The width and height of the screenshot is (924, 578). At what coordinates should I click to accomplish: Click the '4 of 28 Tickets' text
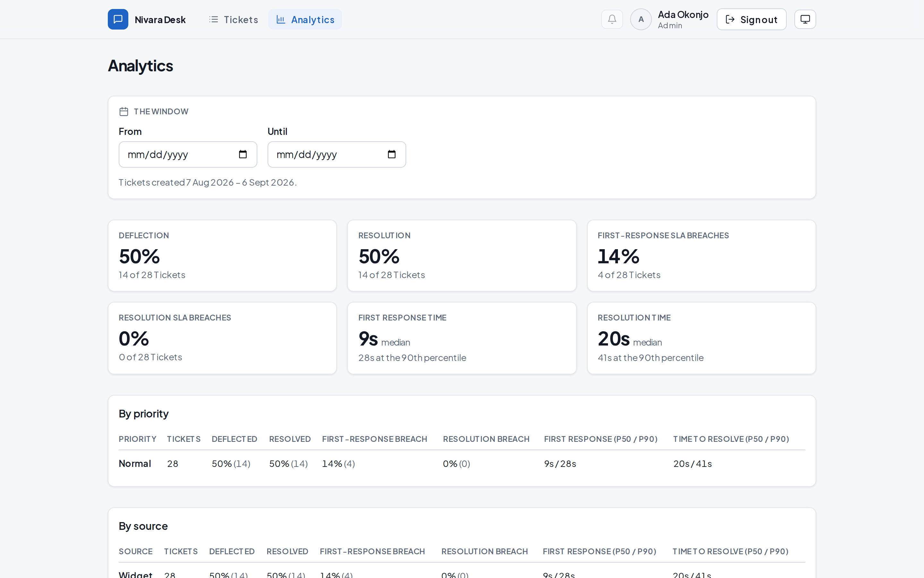tap(629, 275)
